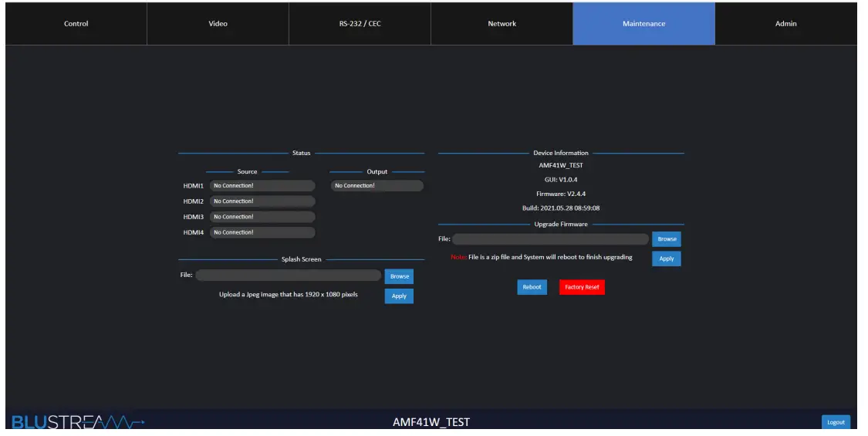Click the 'Upload a Jpeg image' hint text
This screenshot has height=436, width=868.
(x=289, y=294)
